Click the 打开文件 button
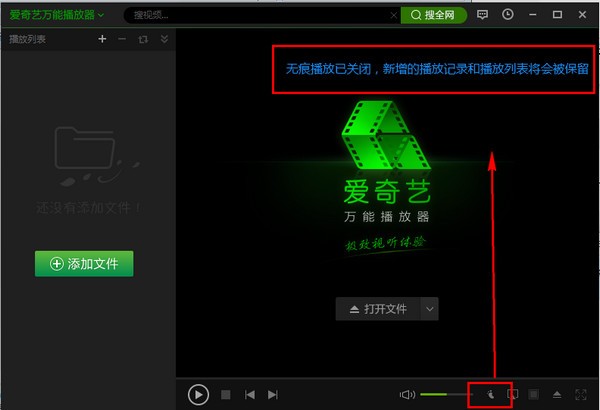This screenshot has height=410, width=600. tap(378, 309)
